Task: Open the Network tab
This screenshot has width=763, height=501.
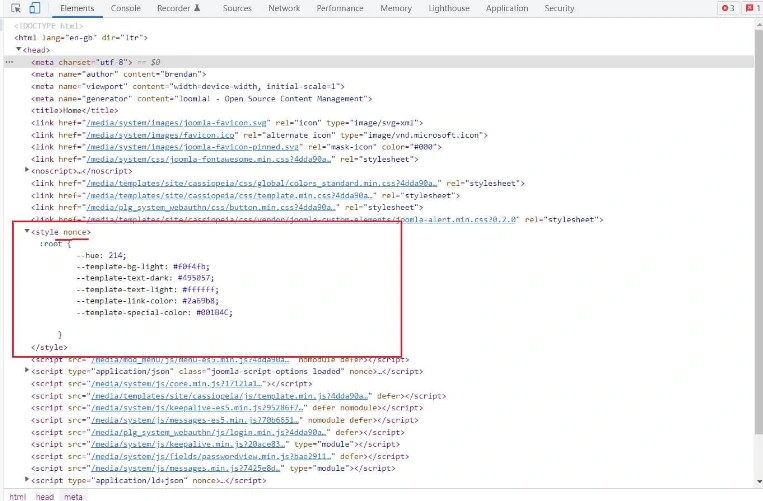Action: [284, 8]
